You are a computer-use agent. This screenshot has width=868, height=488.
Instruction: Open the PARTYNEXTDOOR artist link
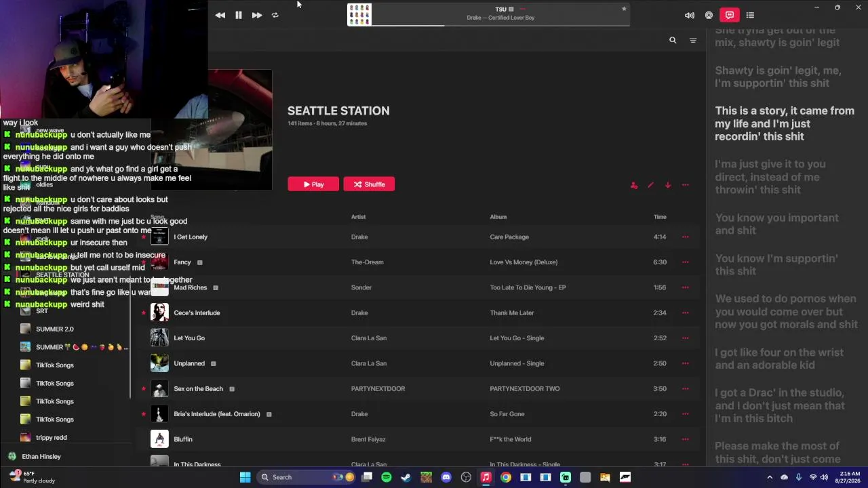(x=378, y=389)
